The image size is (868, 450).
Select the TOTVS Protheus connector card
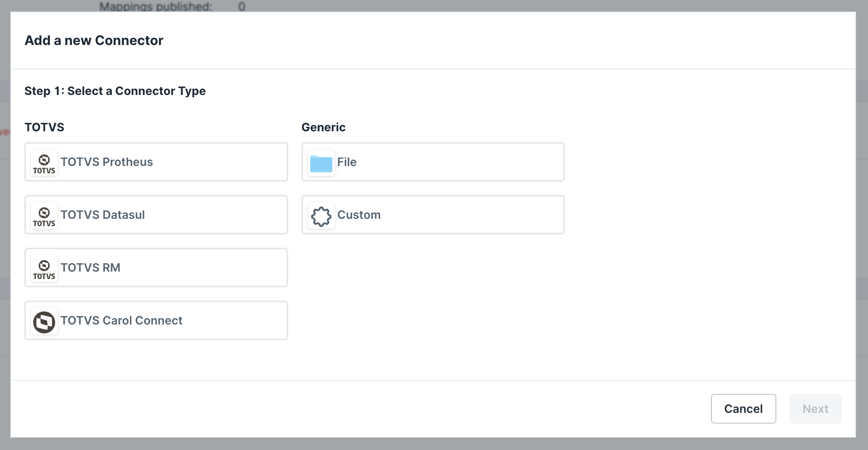(156, 162)
